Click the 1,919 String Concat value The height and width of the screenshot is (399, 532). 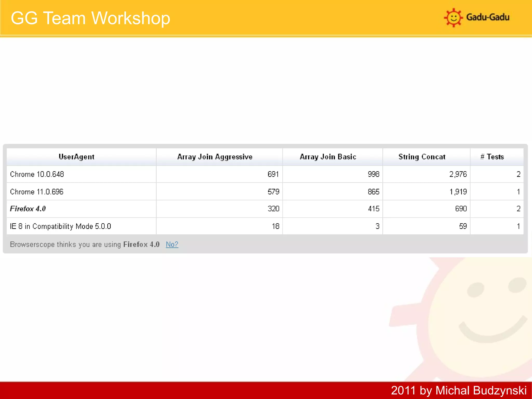tap(458, 192)
